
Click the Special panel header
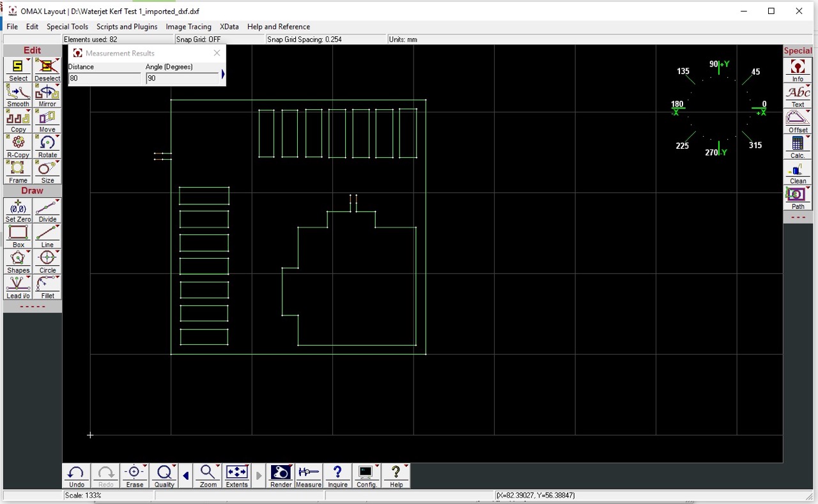click(x=798, y=50)
